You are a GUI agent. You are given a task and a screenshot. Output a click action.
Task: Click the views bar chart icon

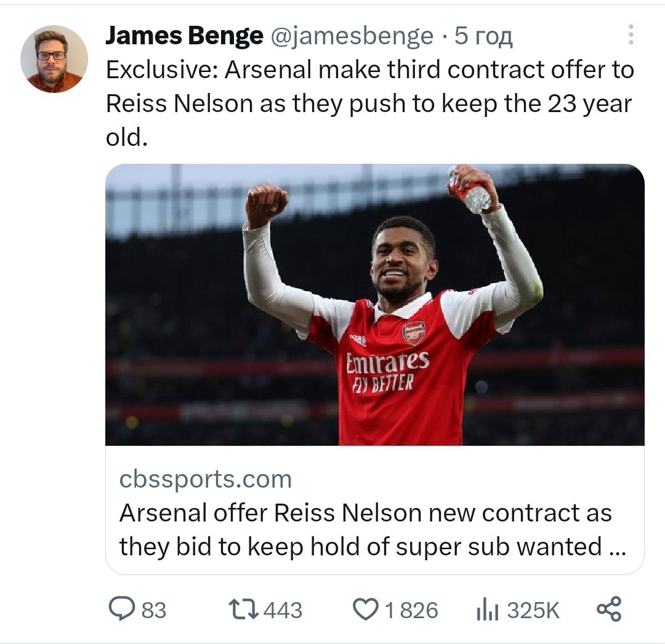[488, 610]
